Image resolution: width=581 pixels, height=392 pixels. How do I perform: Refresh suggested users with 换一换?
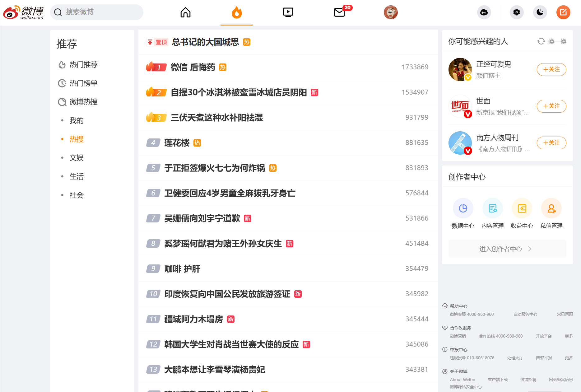[551, 41]
